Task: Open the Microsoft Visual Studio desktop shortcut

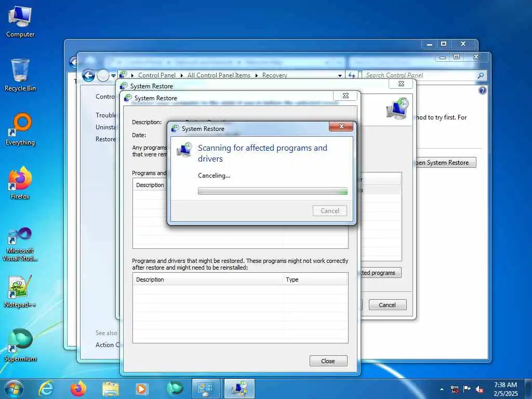Action: [20, 244]
